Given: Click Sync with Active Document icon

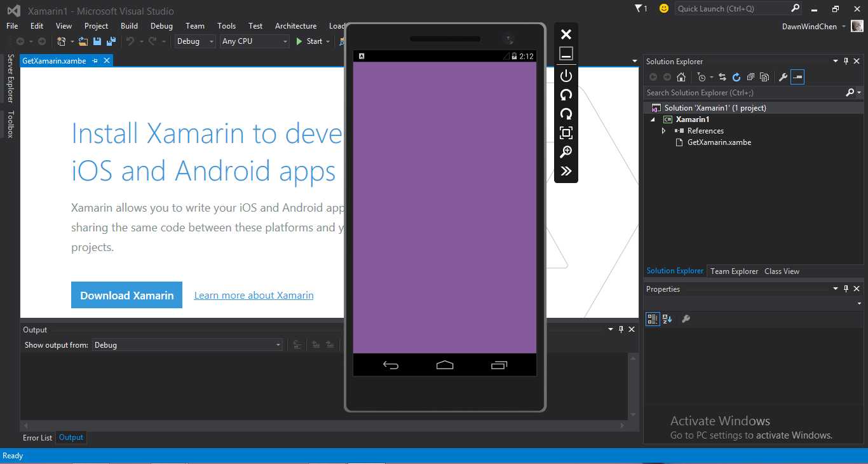Looking at the screenshot, I should pos(722,77).
